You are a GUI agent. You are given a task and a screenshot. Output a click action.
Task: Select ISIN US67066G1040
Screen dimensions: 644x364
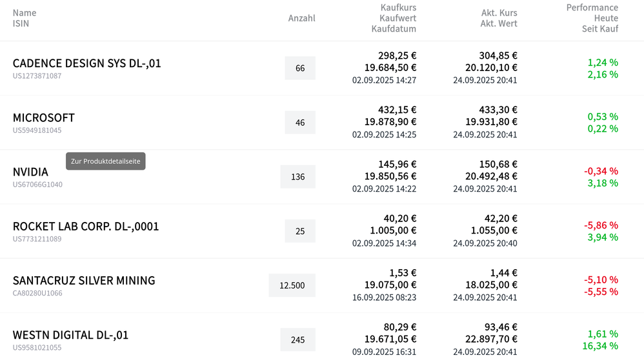point(37,185)
